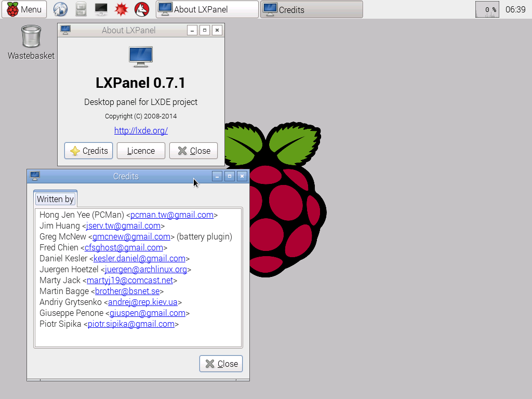Email andrej@rep.kiev.ua link

click(143, 302)
